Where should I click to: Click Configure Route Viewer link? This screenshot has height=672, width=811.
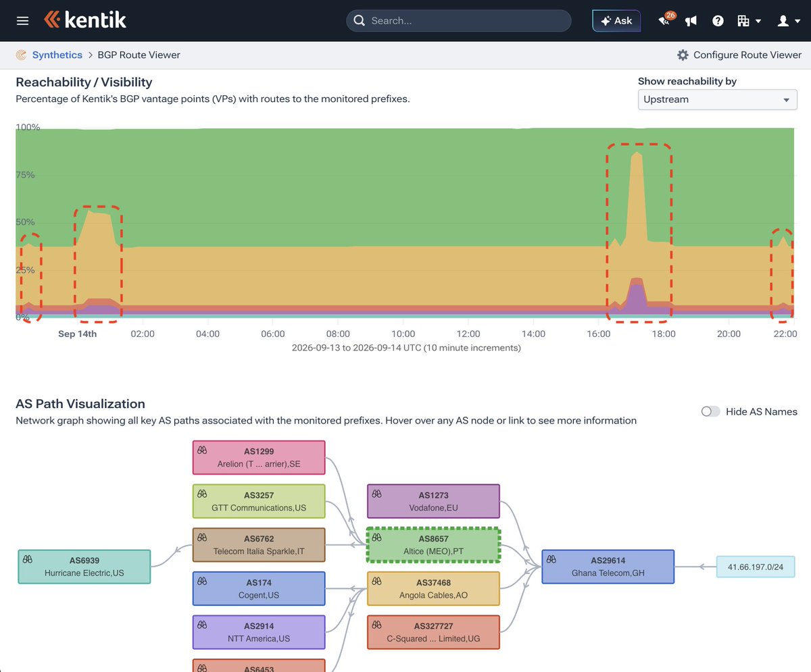coord(747,55)
